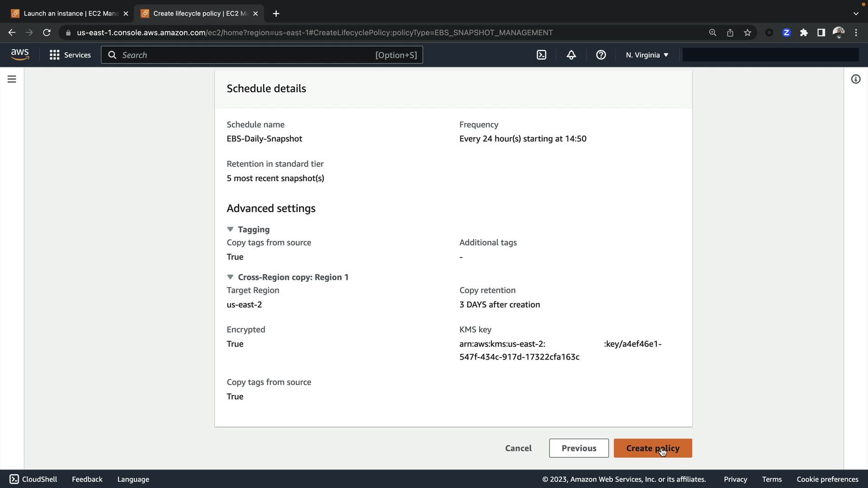Open CloudShell from the footer bar
Screen dimensions: 868x488
pyautogui.click(x=33, y=479)
